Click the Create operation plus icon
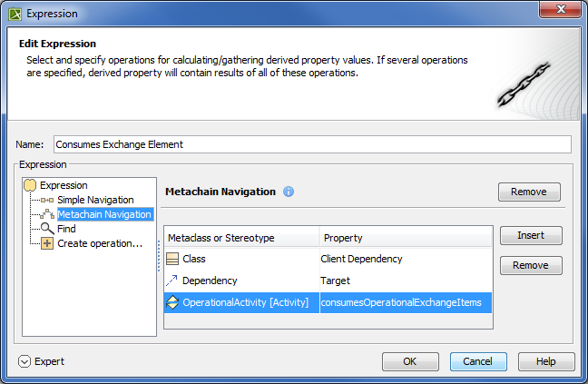The width and height of the screenshot is (588, 384). click(x=47, y=243)
